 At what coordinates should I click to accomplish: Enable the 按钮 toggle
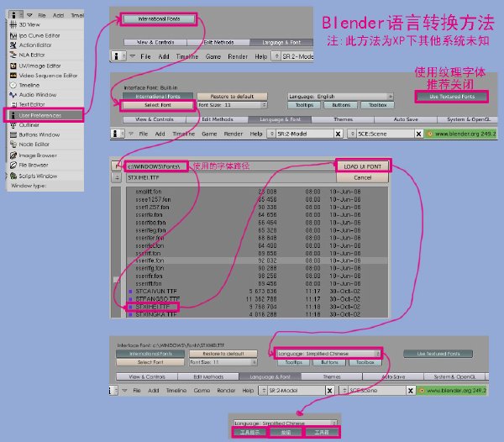(286, 433)
